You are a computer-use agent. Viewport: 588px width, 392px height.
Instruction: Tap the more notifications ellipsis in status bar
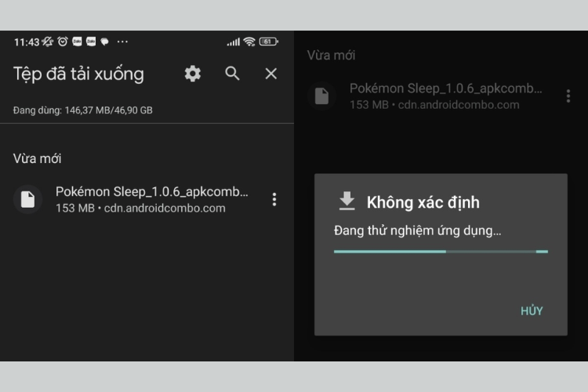click(x=122, y=42)
